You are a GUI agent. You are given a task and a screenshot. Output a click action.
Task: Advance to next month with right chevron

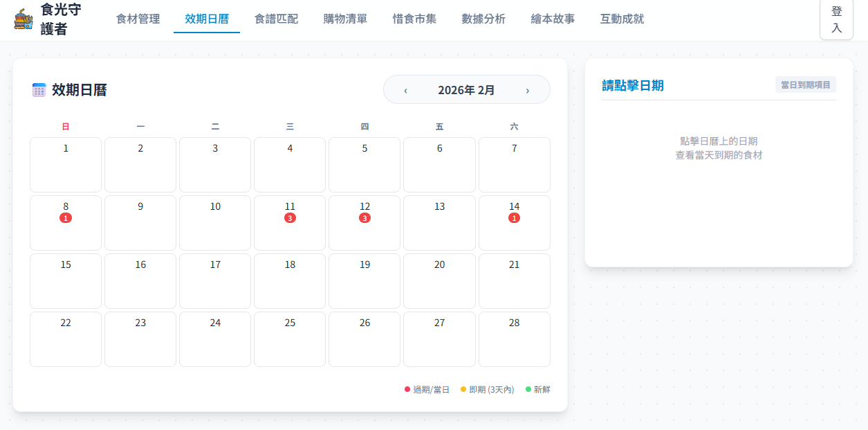pyautogui.click(x=528, y=90)
